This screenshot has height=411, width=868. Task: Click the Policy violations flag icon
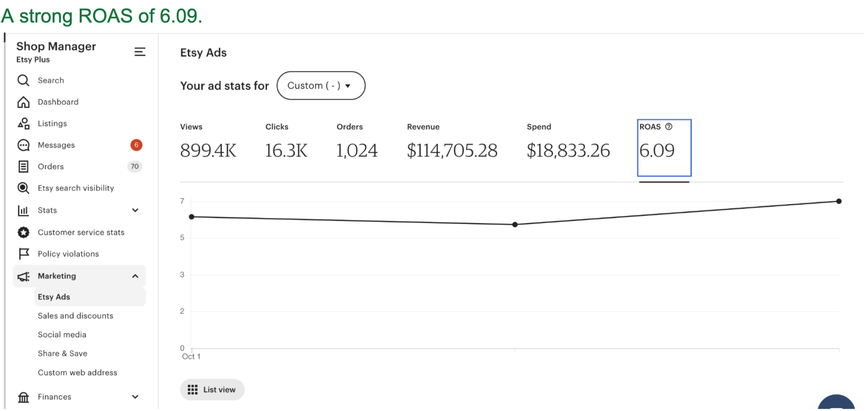click(24, 254)
